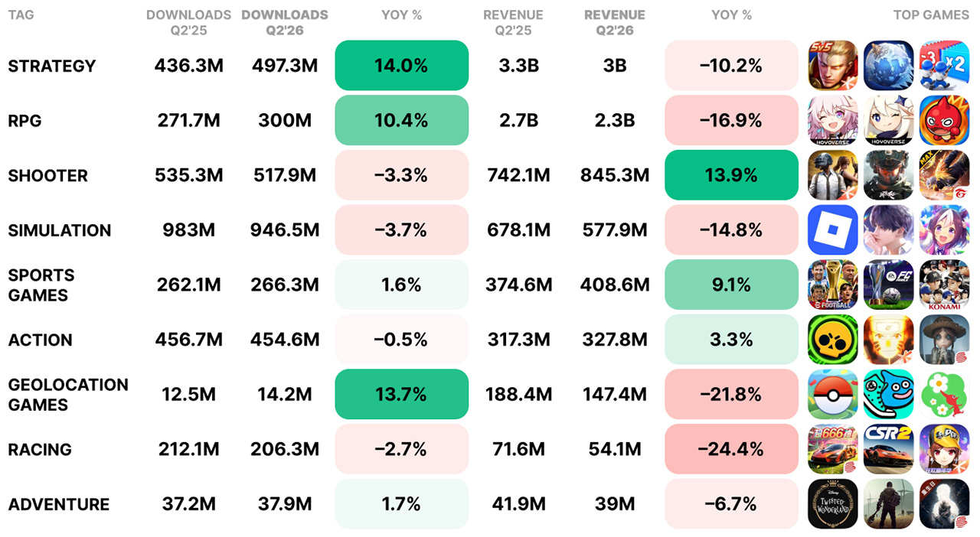Image resolution: width=980 pixels, height=537 pixels.
Task: Select the GEOLOCATION GAMES tag label
Action: click(x=68, y=395)
